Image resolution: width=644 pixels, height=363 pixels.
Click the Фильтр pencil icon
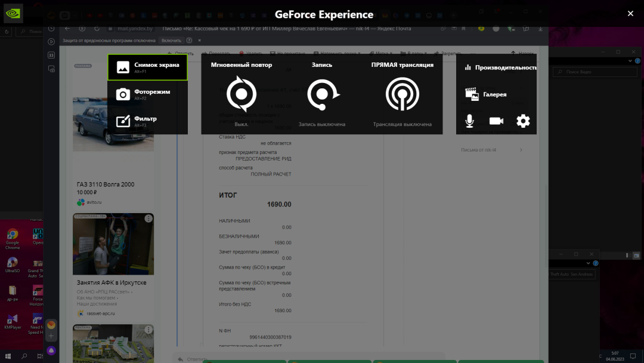click(123, 121)
